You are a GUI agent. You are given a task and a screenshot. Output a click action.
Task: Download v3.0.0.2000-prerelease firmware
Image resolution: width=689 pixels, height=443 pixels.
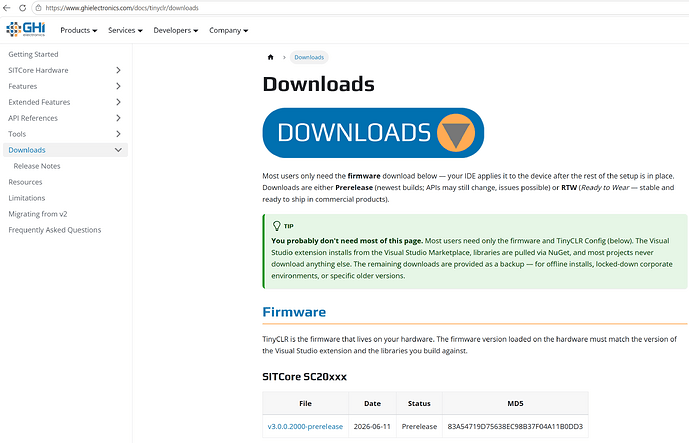(305, 426)
